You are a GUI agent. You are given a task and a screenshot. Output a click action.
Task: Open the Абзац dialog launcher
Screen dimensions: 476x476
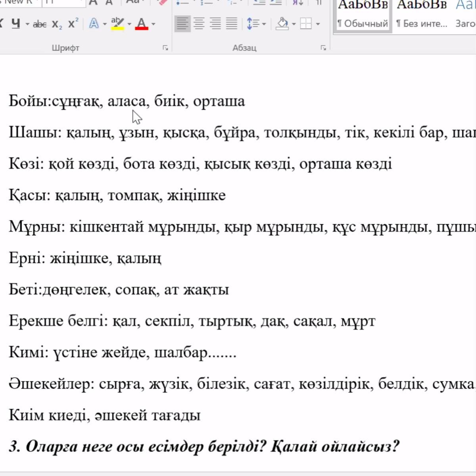(324, 48)
